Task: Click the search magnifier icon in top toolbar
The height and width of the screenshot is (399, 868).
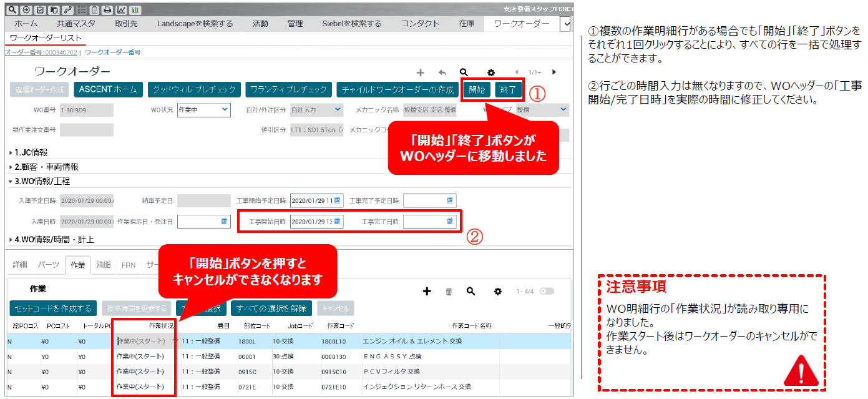Action: coord(12,10)
